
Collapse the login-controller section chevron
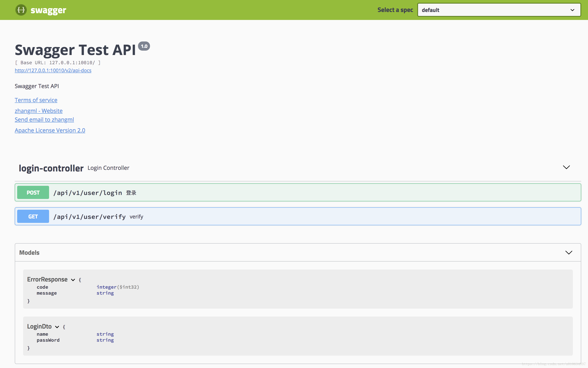coord(566,167)
